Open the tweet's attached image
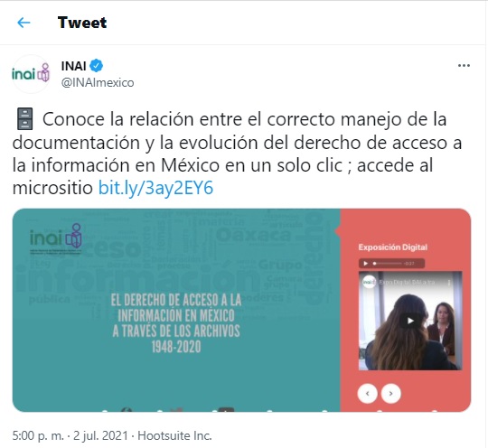Viewport: 488px width, 448px height. click(x=241, y=310)
